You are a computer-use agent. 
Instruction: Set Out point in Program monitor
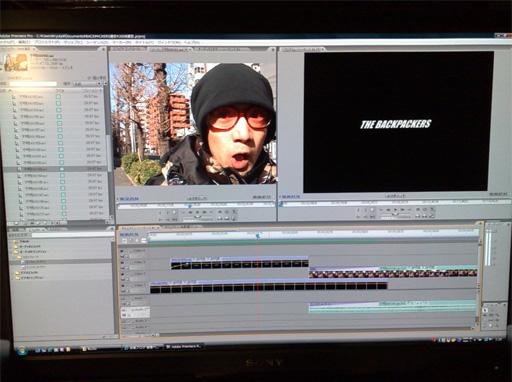click(366, 210)
